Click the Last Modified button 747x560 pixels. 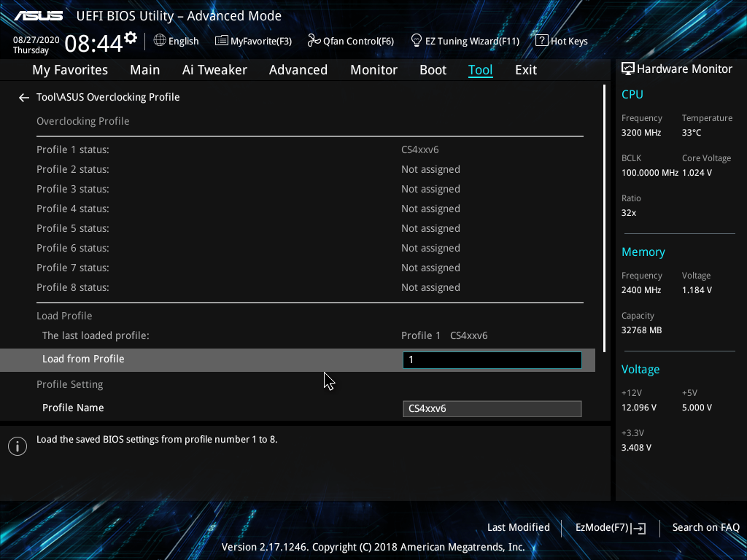coord(518,527)
